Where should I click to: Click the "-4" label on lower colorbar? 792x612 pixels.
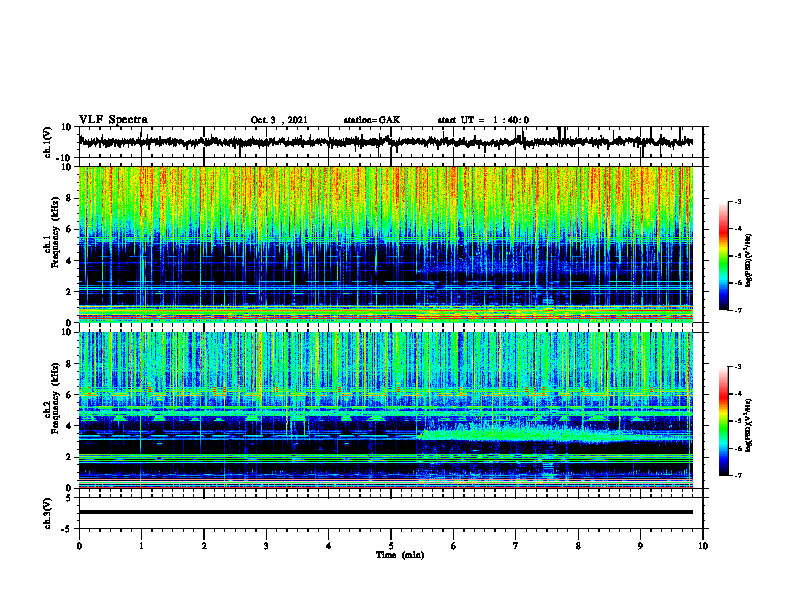click(738, 394)
